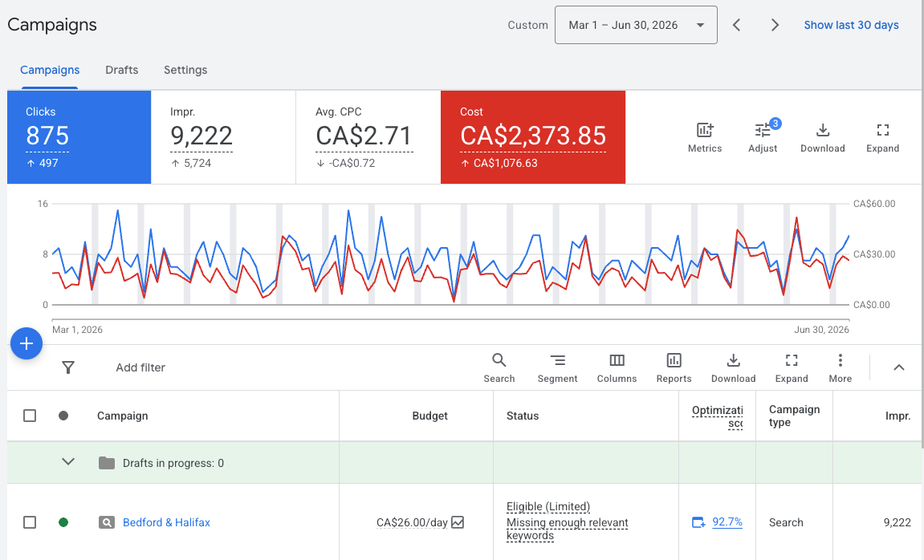Open the date range dropdown
This screenshot has width=924, height=560.
coord(636,25)
